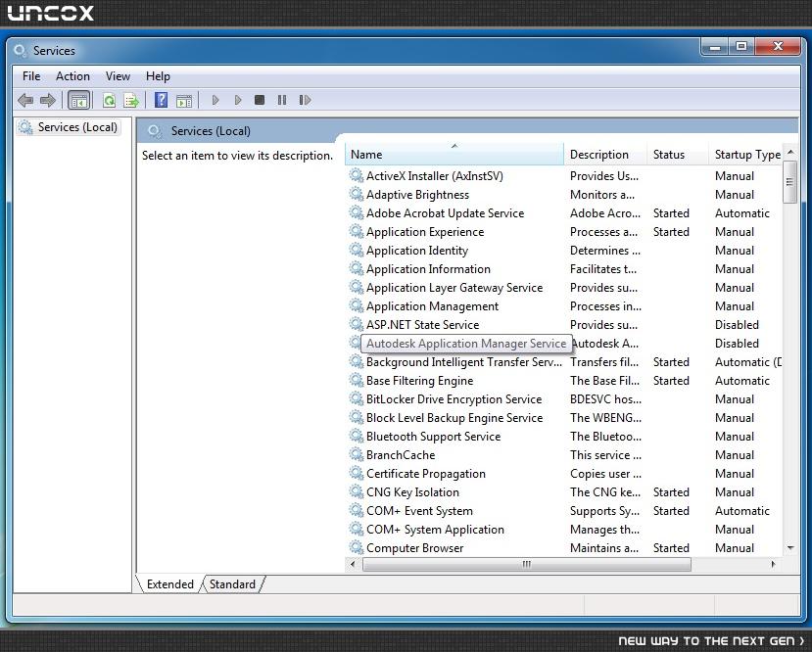
Task: Select BitLocker Drive Encryption Service row
Action: click(563, 399)
